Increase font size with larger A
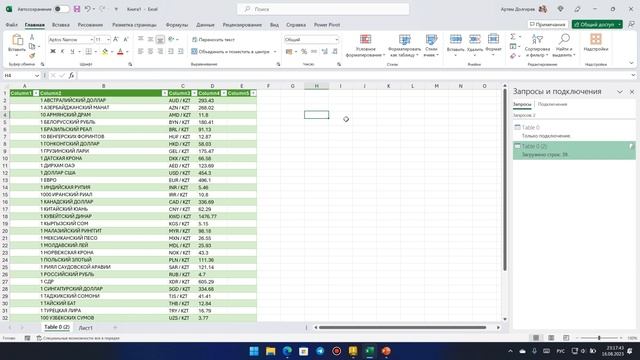The image size is (640, 360). point(116,40)
